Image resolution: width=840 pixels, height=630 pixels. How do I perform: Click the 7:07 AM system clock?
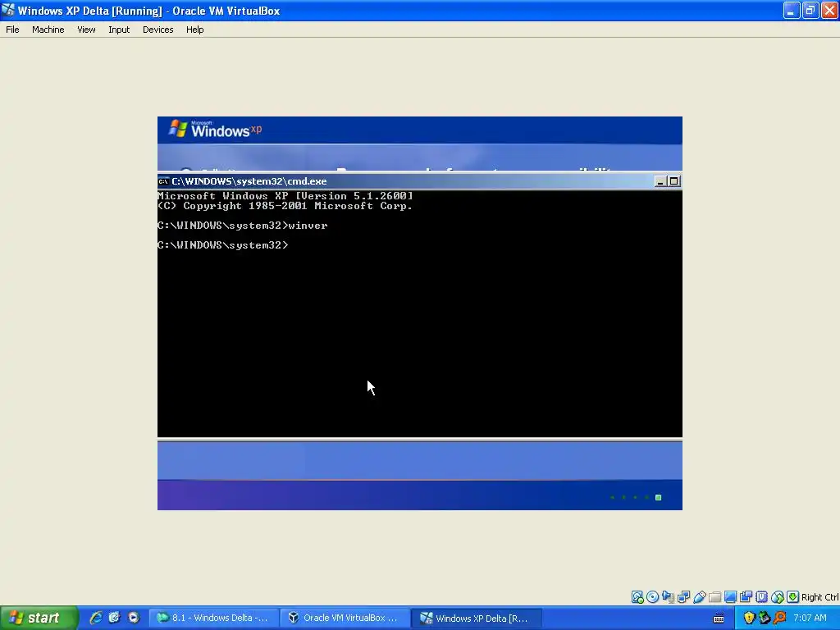(810, 618)
